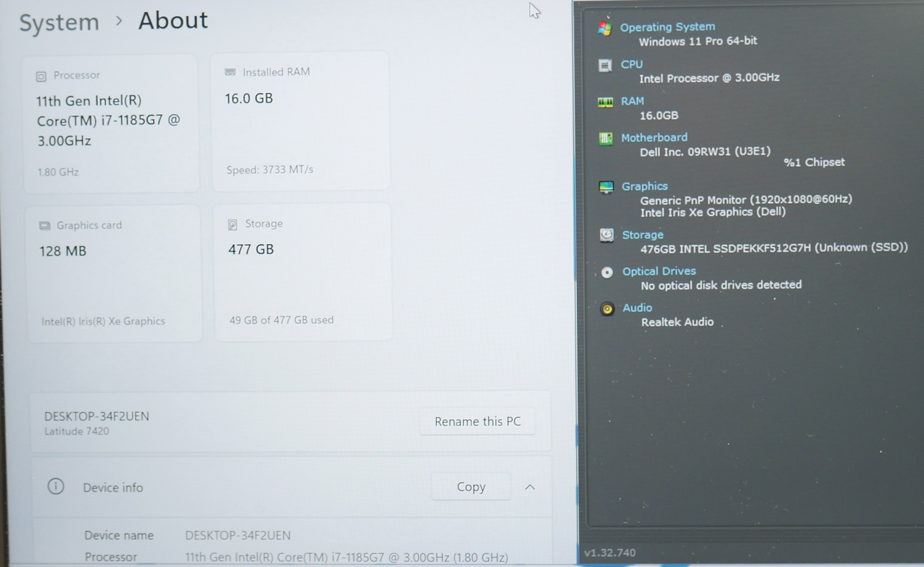Click the Dell Inc. 09RW31 (U3E1) text

click(x=705, y=151)
